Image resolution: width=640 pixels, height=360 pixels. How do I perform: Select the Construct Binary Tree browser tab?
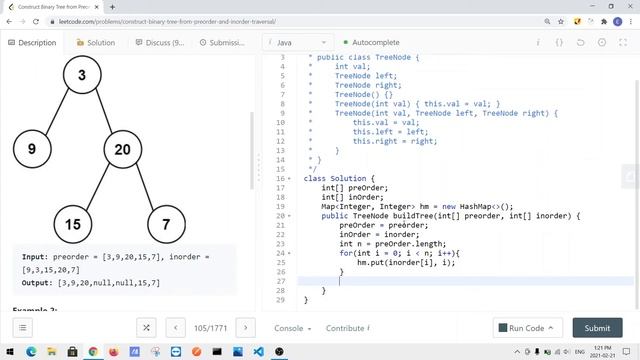pyautogui.click(x=54, y=7)
